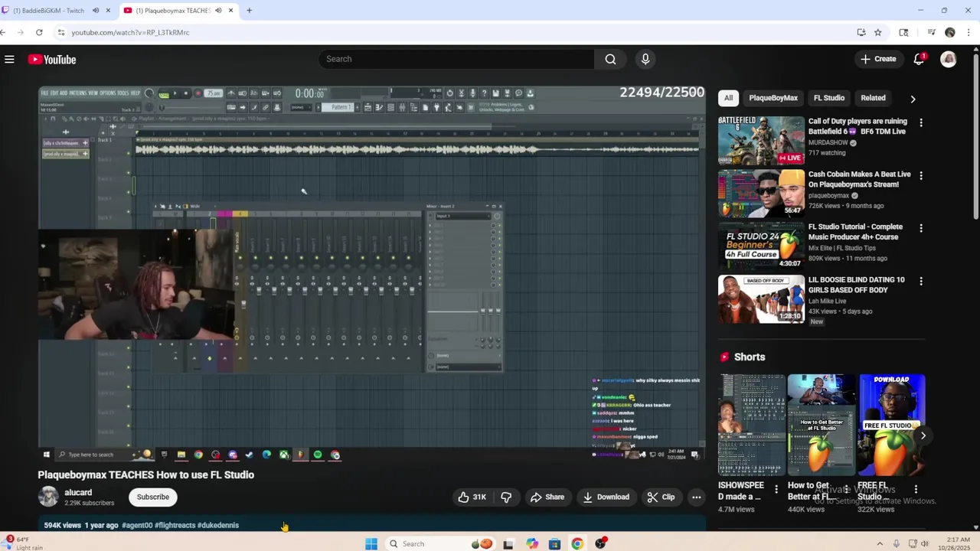Screen dimensions: 980x551
Task: Select the FL Studio filter chip
Action: tap(829, 98)
